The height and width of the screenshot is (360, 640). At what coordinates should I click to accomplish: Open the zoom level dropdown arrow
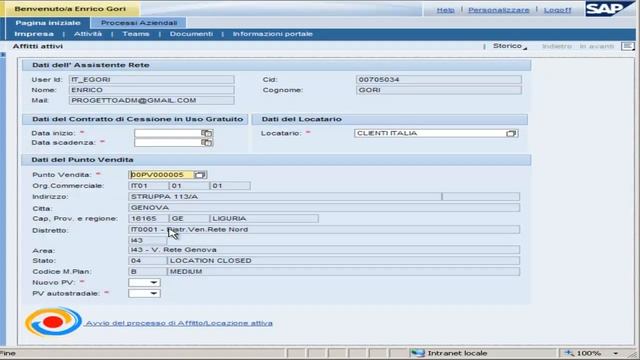pos(616,353)
